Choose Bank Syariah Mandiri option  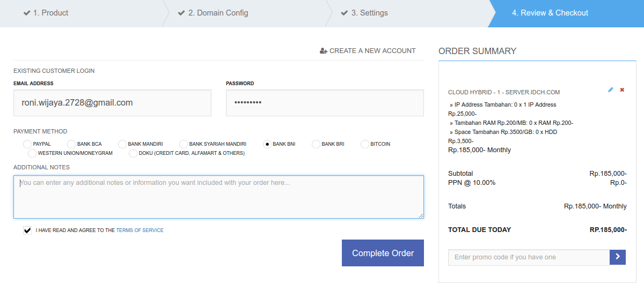coord(184,144)
